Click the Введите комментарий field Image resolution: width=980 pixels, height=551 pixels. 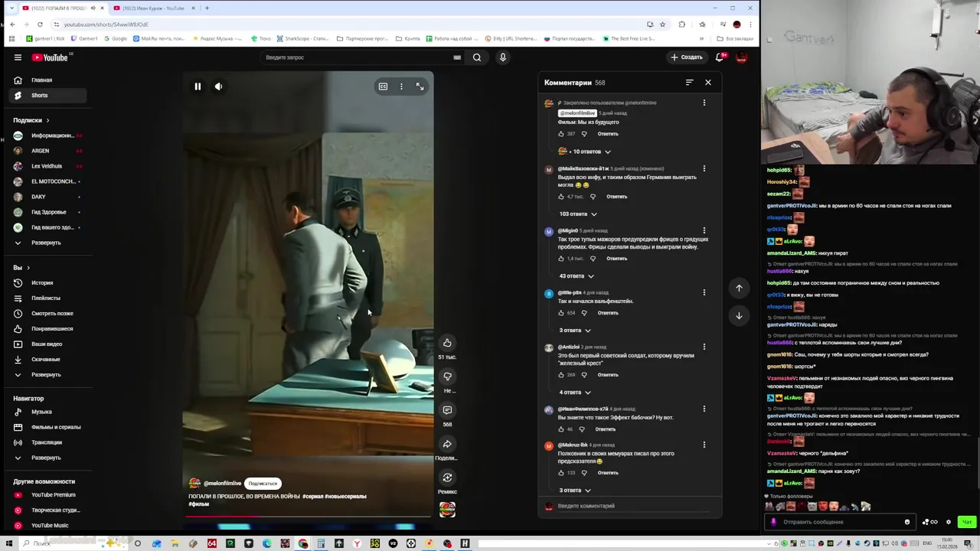click(x=635, y=506)
